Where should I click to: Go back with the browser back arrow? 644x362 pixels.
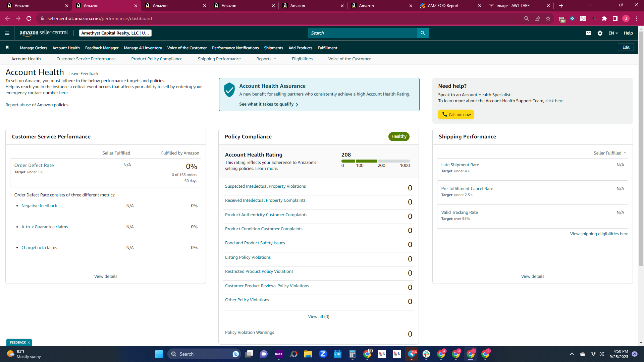click(x=7, y=19)
